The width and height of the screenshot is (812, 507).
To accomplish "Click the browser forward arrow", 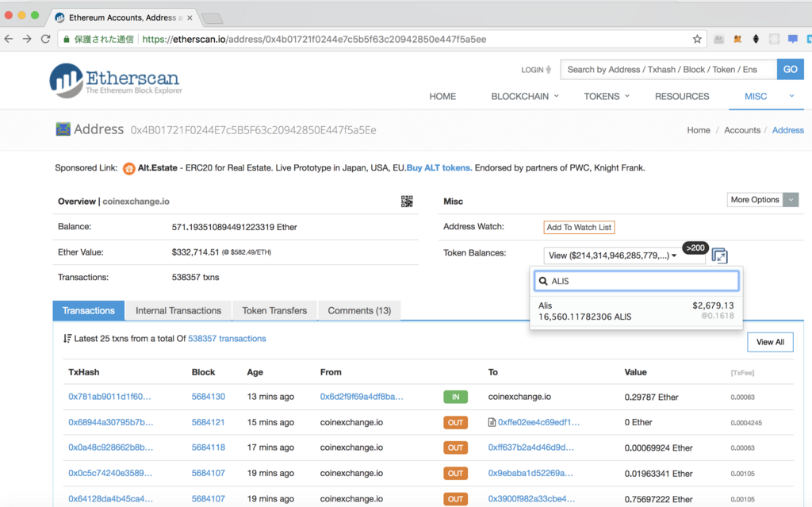I will (x=27, y=39).
